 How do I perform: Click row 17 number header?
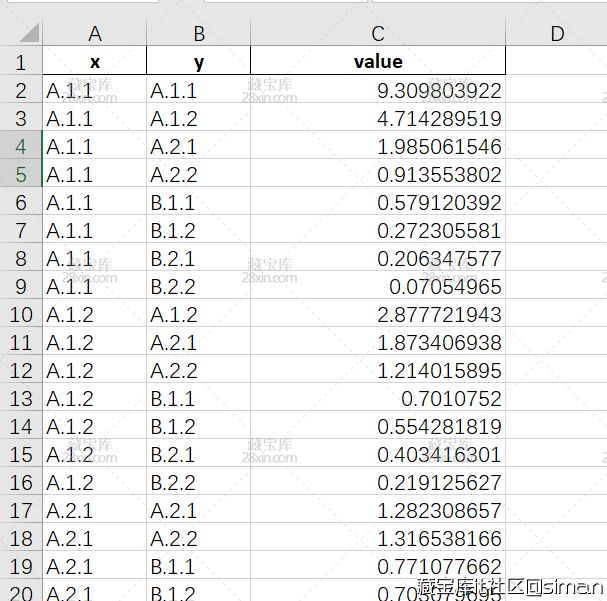(x=21, y=511)
